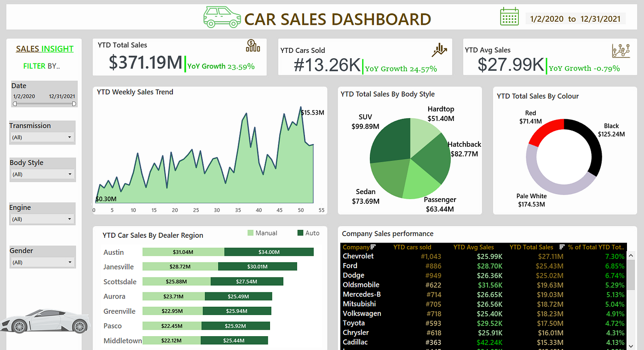Click the 12/31/2021 end date in Date filter
The image size is (644, 350).
[62, 96]
